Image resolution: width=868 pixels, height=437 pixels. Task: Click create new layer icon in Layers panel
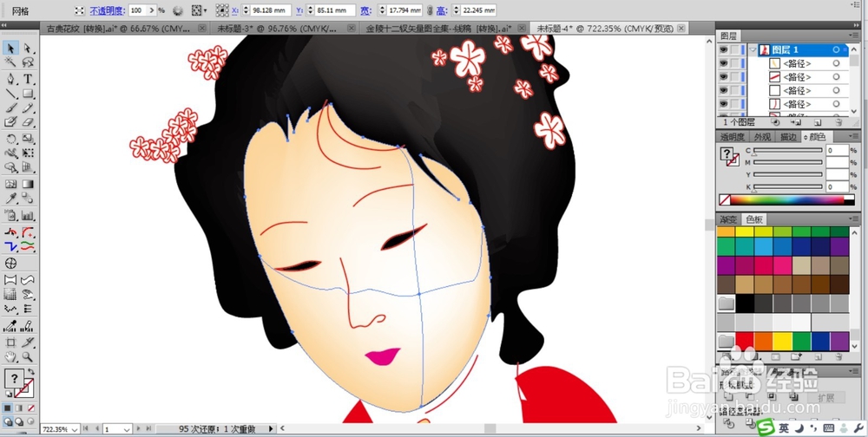[818, 122]
